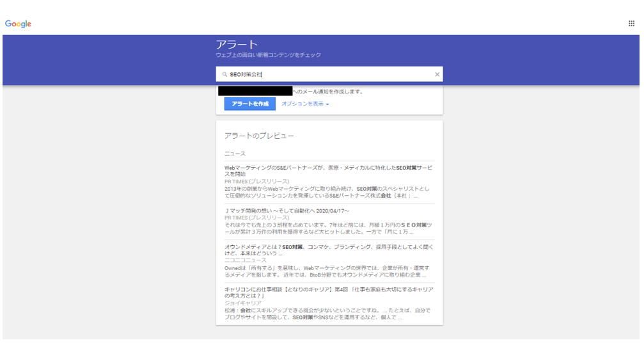Image resolution: width=644 pixels, height=359 pixels.
Task: Click the Google logo
Action: point(18,24)
